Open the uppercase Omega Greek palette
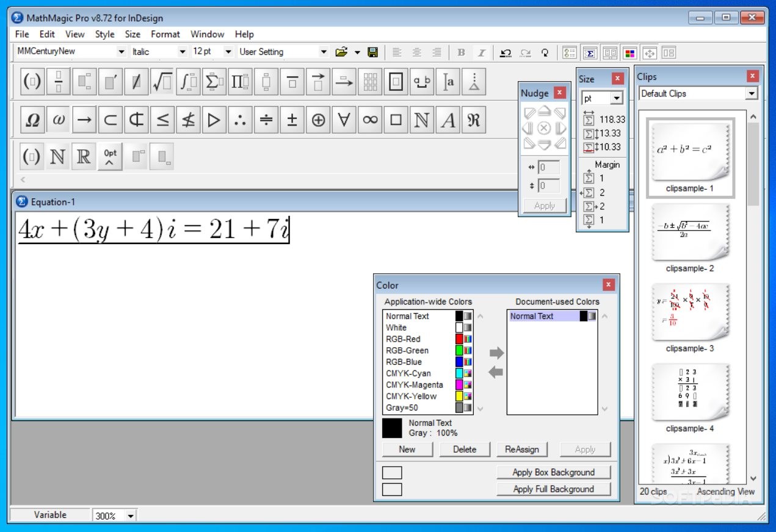Screen dimensions: 776x532 pyautogui.click(x=32, y=120)
